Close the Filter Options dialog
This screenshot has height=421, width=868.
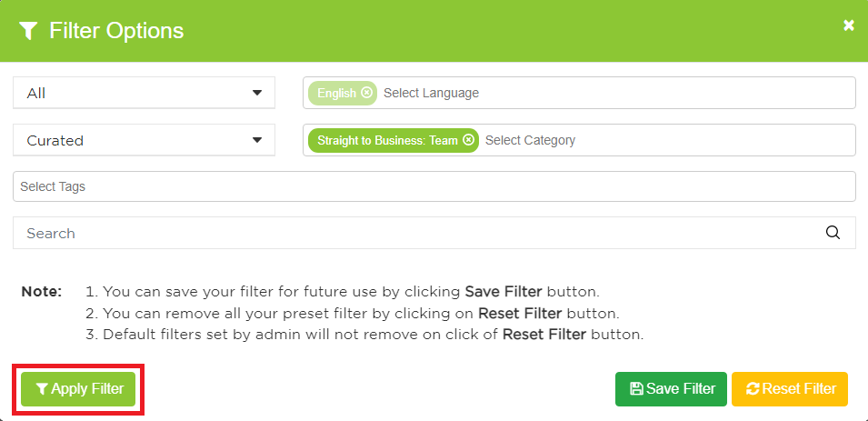coord(849,25)
